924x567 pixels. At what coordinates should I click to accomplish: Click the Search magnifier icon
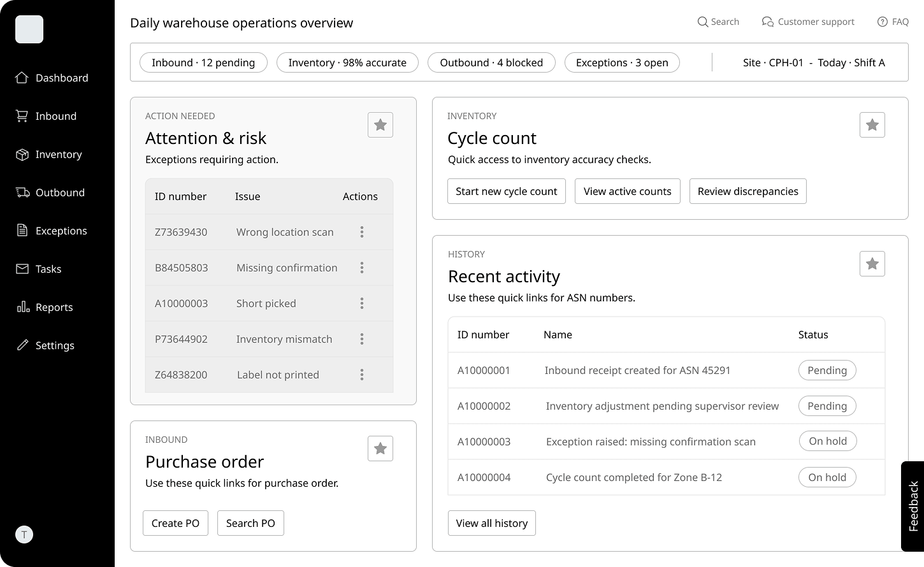(702, 22)
